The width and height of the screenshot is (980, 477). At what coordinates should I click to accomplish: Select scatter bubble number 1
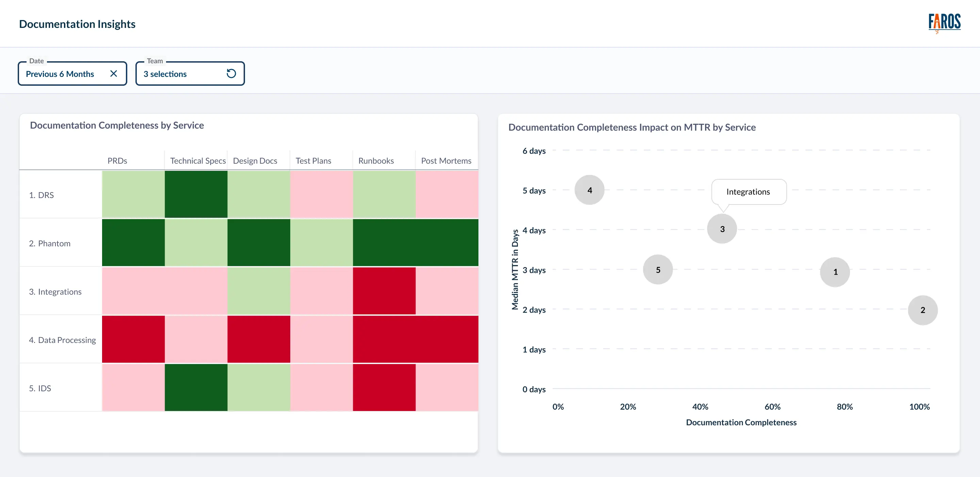tap(835, 272)
